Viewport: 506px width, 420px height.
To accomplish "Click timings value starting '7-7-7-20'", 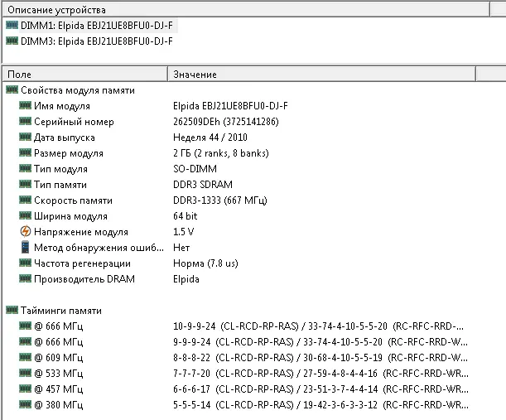I will [x=320, y=374].
